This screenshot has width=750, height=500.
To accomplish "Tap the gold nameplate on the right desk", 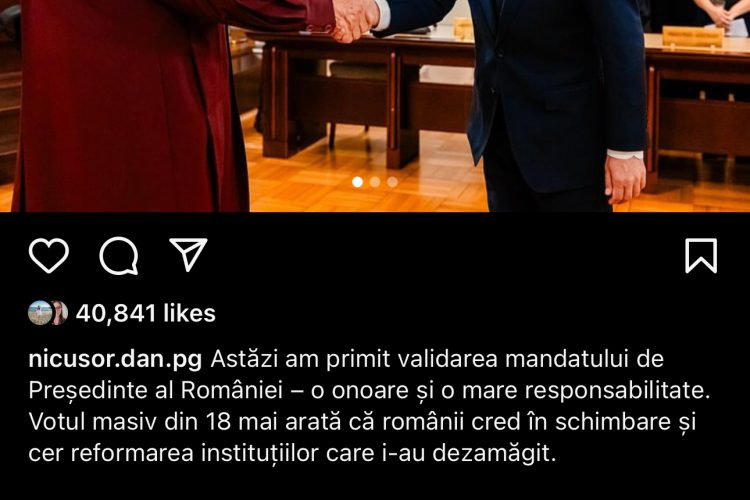I will click(693, 37).
